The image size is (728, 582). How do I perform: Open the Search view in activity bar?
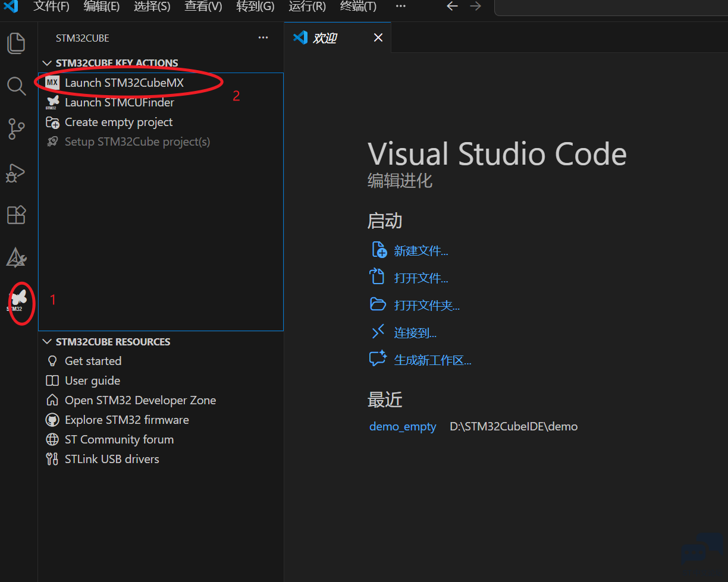[16, 86]
